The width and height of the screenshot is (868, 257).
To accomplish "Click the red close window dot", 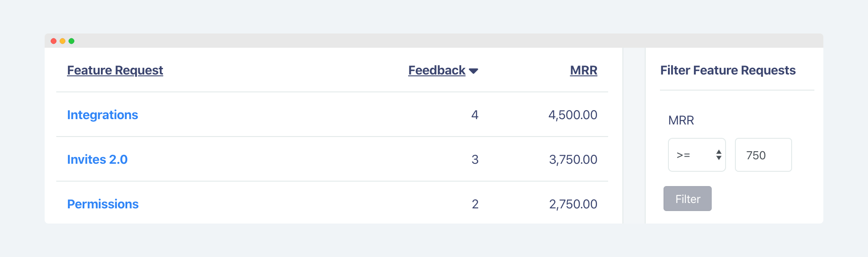I will coord(54,41).
